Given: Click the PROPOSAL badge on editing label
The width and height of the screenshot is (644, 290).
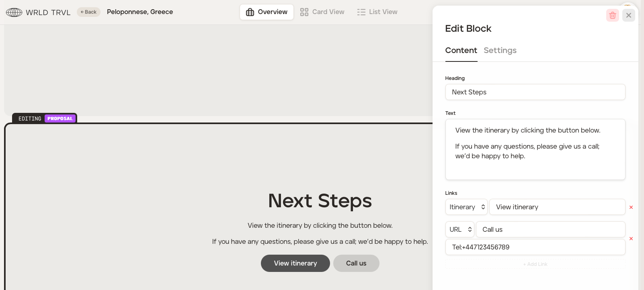Looking at the screenshot, I should click(60, 118).
